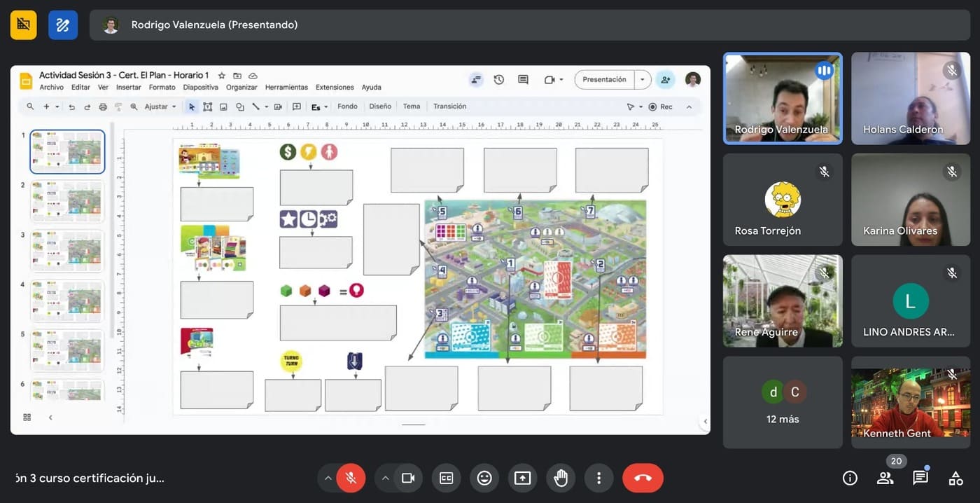The image size is (980, 503).
Task: Click the new slide plus button
Action: point(46,106)
